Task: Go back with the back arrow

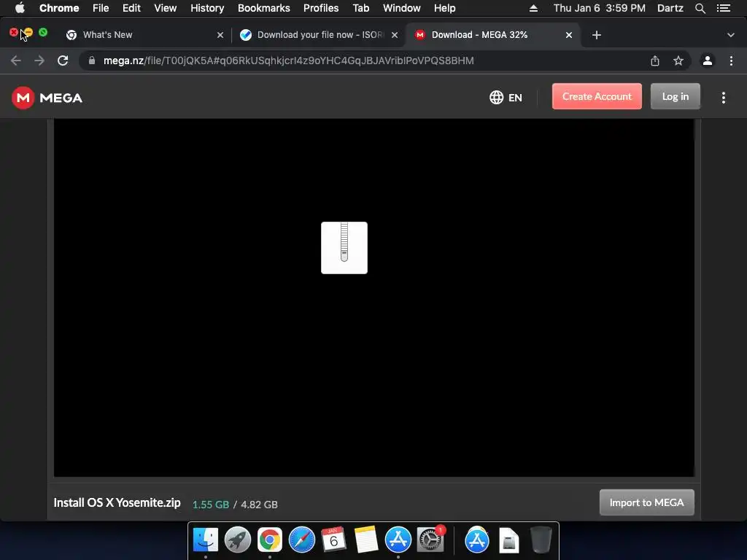Action: 16,61
